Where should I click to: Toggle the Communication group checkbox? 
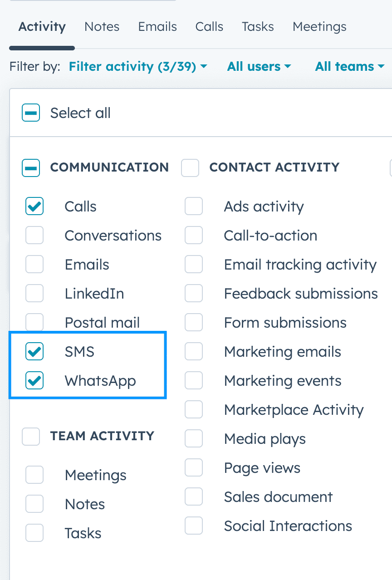[31, 167]
